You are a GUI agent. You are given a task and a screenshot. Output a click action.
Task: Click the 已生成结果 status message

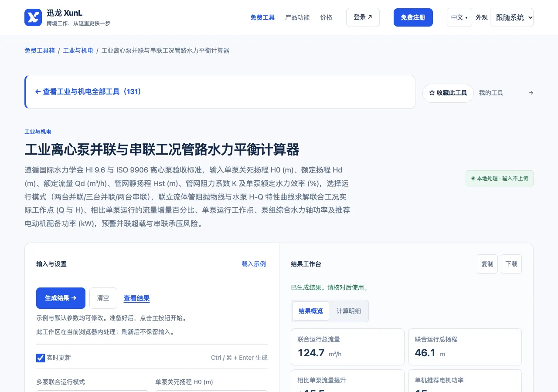point(330,287)
